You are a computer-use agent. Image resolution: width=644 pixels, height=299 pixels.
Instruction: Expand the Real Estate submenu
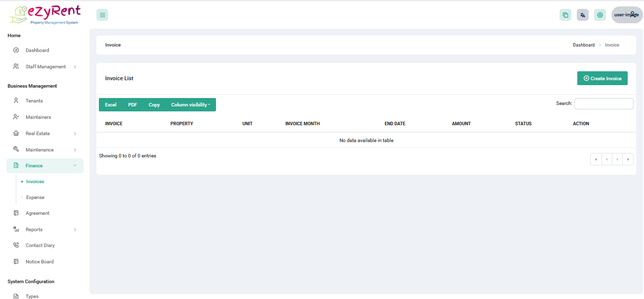pyautogui.click(x=75, y=134)
